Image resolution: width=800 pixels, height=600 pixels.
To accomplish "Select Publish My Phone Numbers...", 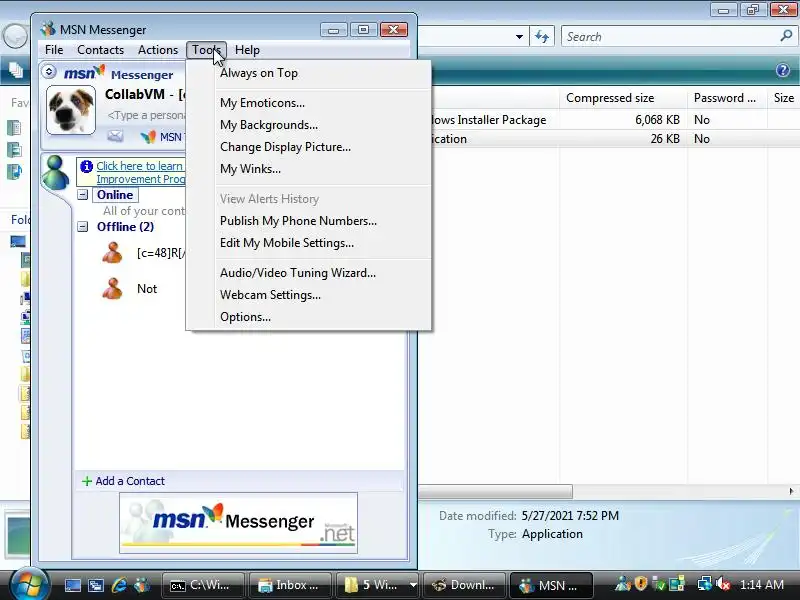I will [309, 221].
